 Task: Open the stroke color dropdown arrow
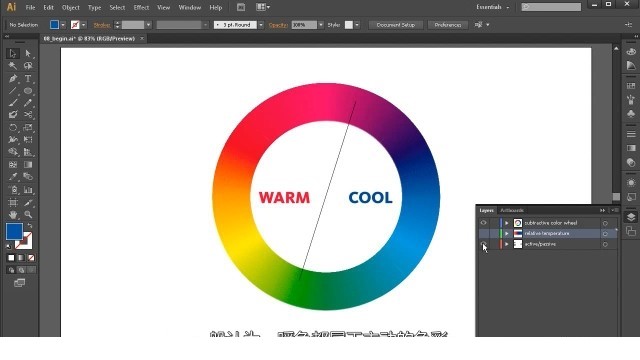coord(84,25)
